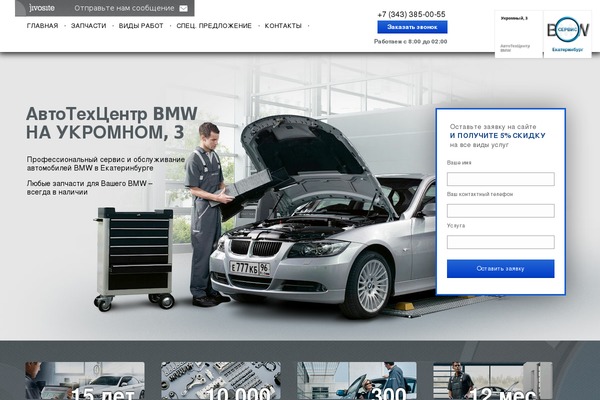Click the 'НА УКРОМНОМ, 3' heading text

click(x=105, y=132)
